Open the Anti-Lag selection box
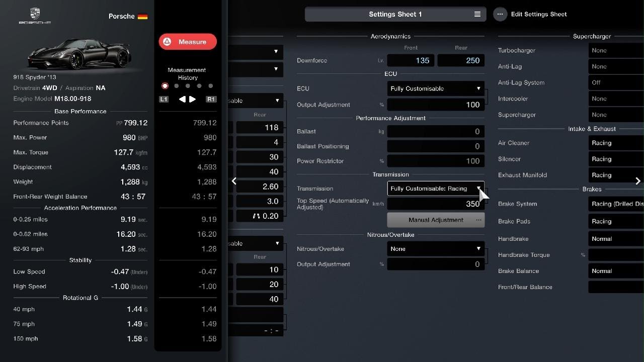Screen dimensions: 644x362 coord(616,66)
